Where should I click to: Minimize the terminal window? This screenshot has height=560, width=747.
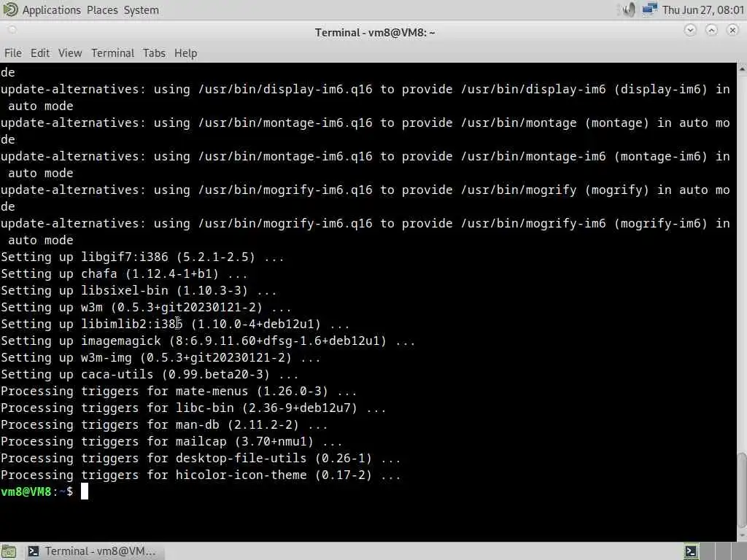[690, 31]
